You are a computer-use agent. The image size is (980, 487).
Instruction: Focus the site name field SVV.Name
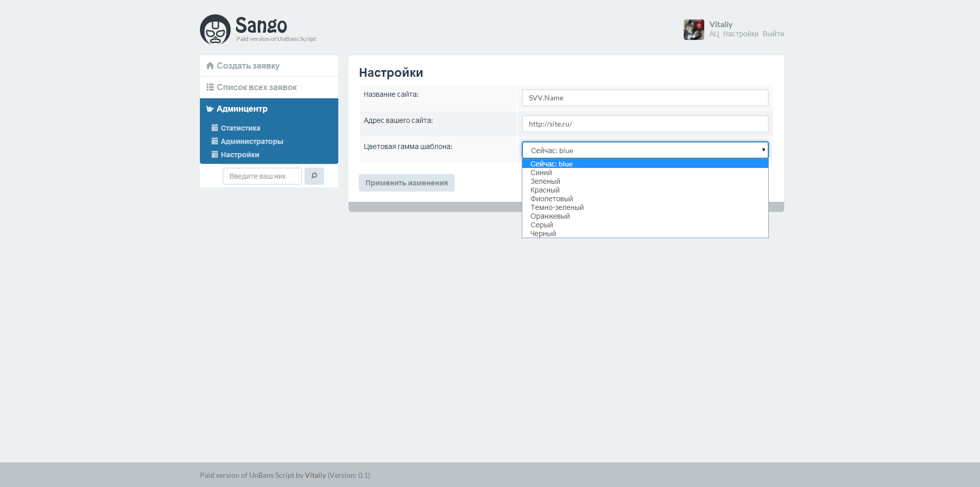click(645, 98)
